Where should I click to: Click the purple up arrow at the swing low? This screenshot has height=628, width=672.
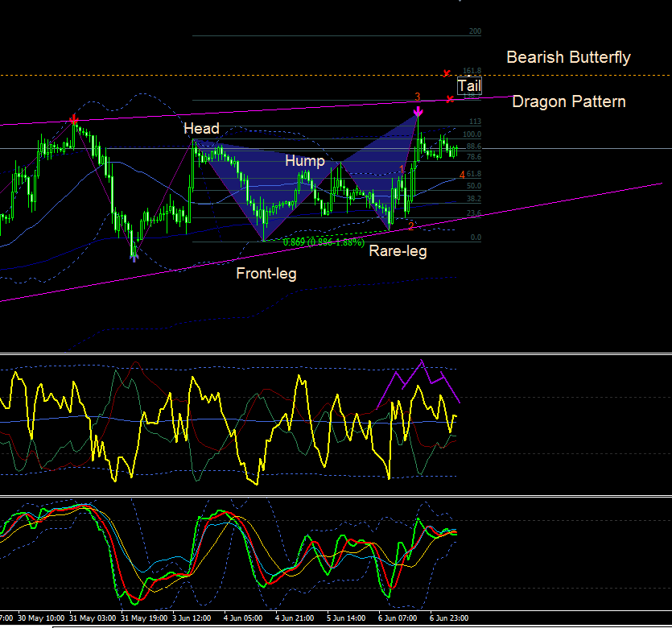[134, 258]
